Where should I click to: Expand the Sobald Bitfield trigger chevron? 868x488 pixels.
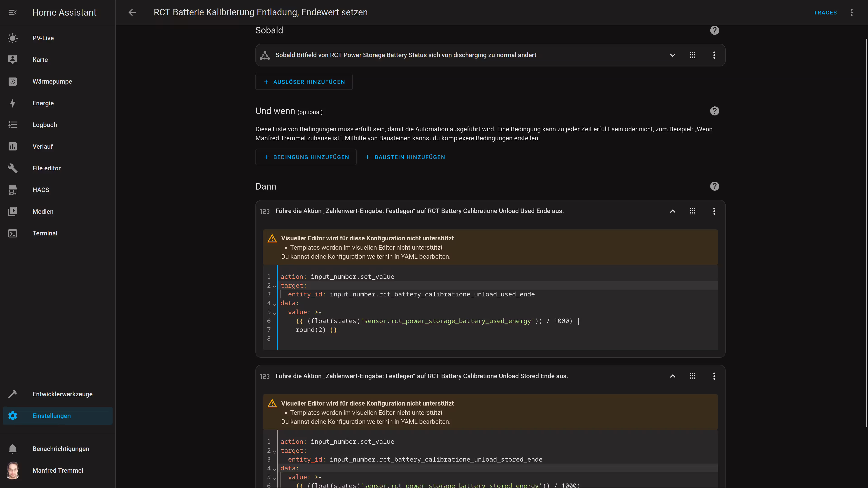tap(672, 55)
